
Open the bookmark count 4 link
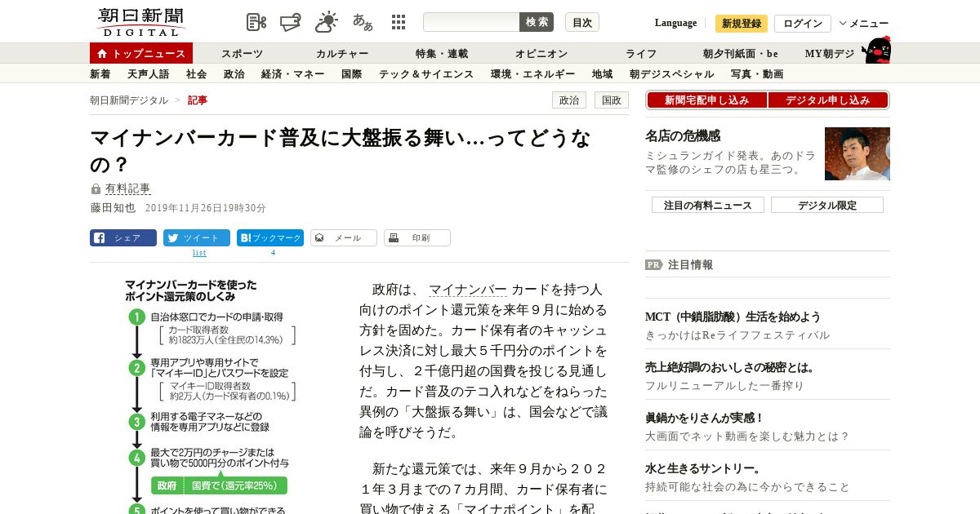coord(273,253)
